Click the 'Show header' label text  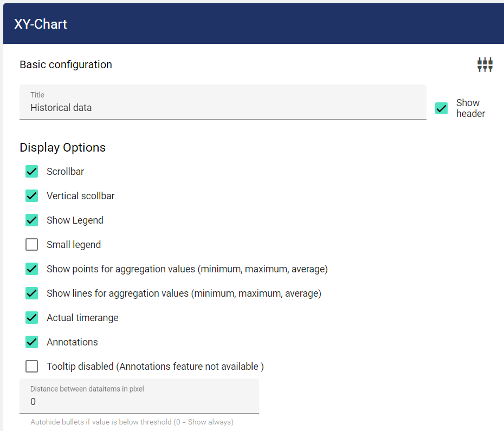[x=470, y=108]
